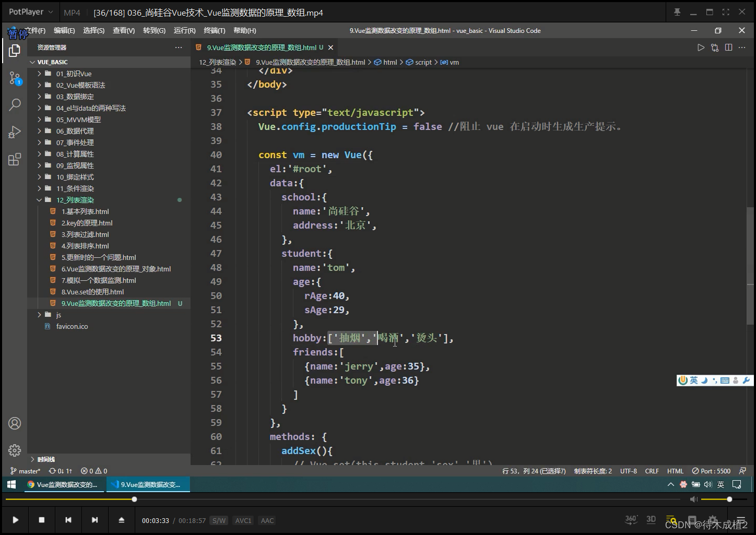Open editor More Actions ellipsis

[x=742, y=47]
